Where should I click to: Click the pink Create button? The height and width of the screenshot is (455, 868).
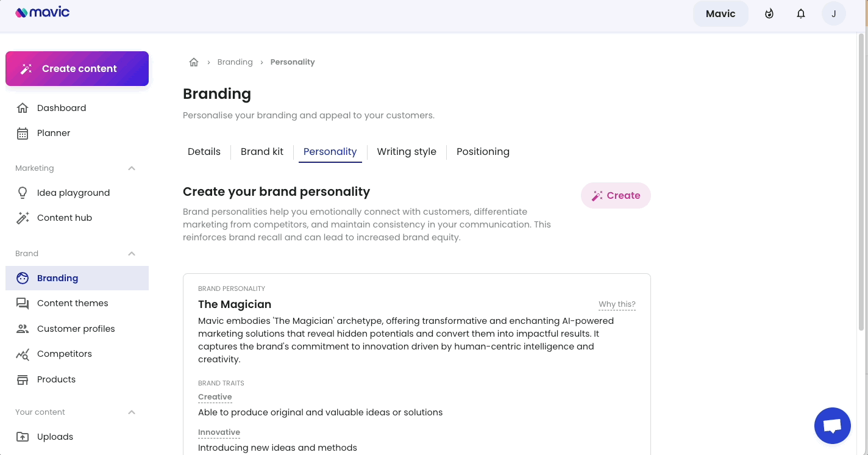[x=616, y=195]
